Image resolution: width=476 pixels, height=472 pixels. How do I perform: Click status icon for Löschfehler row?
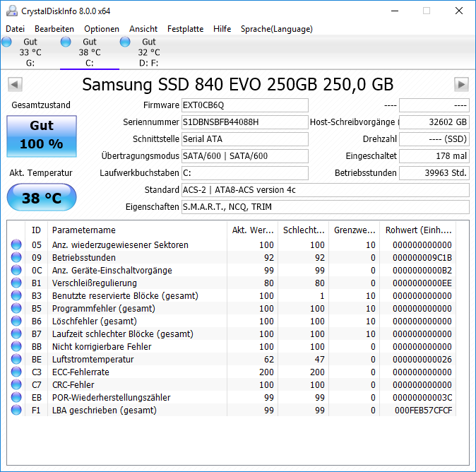click(16, 321)
